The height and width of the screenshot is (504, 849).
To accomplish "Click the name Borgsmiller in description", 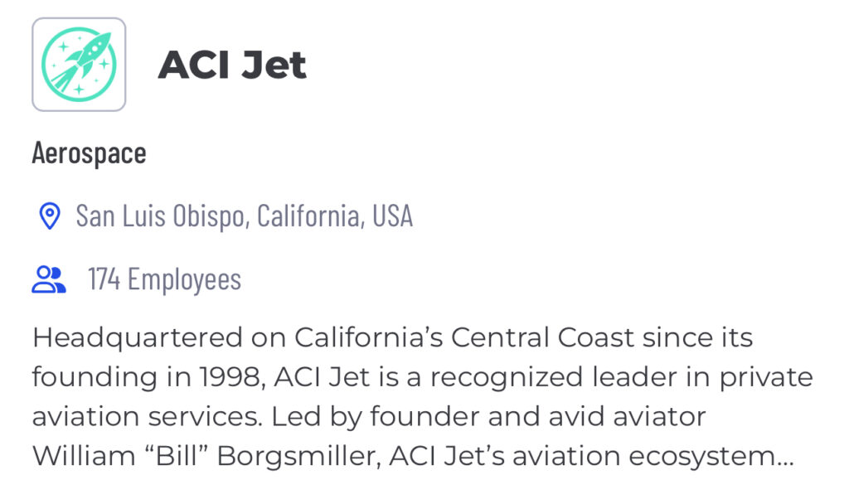I will [x=296, y=456].
